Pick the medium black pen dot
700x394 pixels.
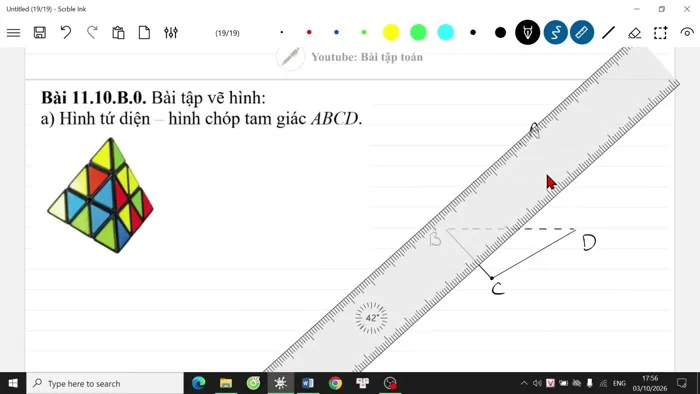(473, 32)
